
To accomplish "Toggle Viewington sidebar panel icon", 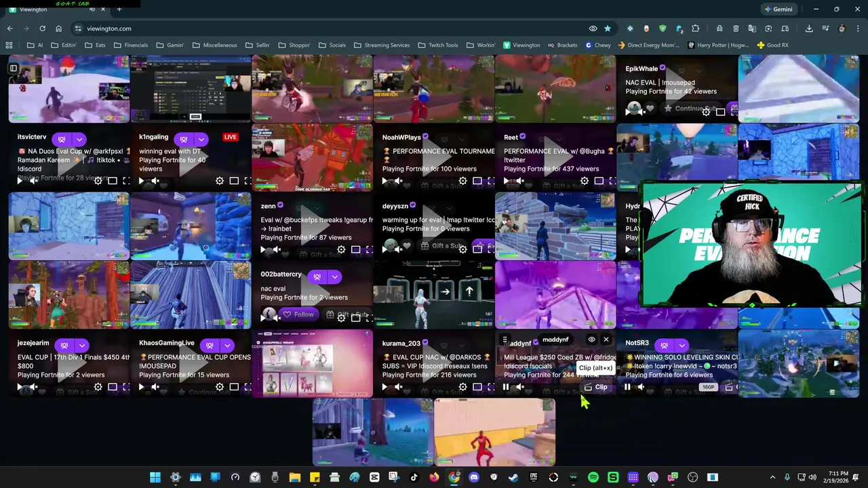I will (x=13, y=68).
